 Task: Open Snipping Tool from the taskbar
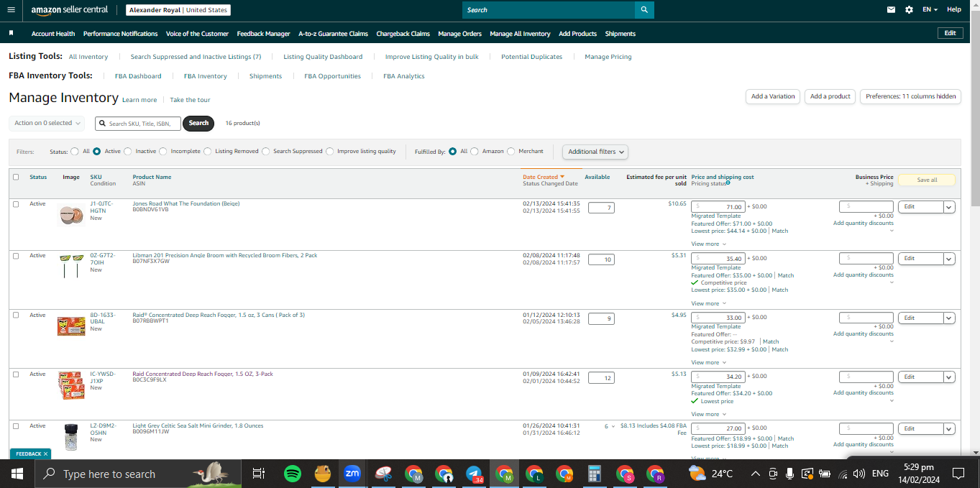[x=383, y=474]
